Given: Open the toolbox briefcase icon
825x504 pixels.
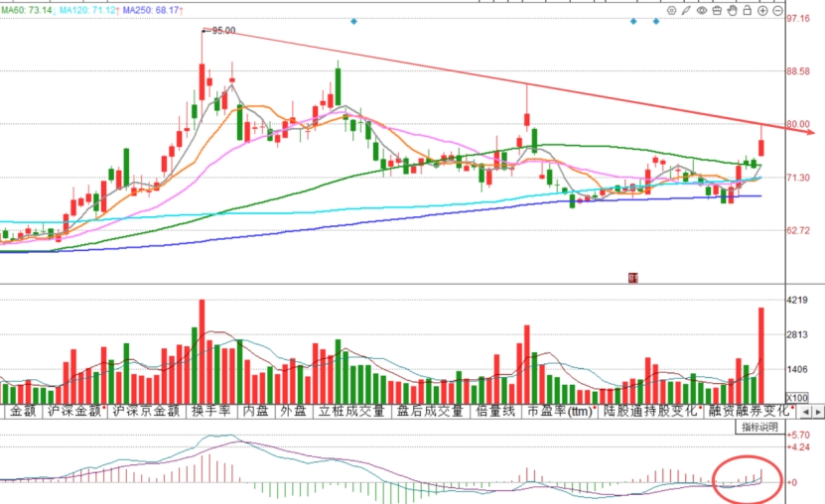Looking at the screenshot, I should tap(717, 10).
